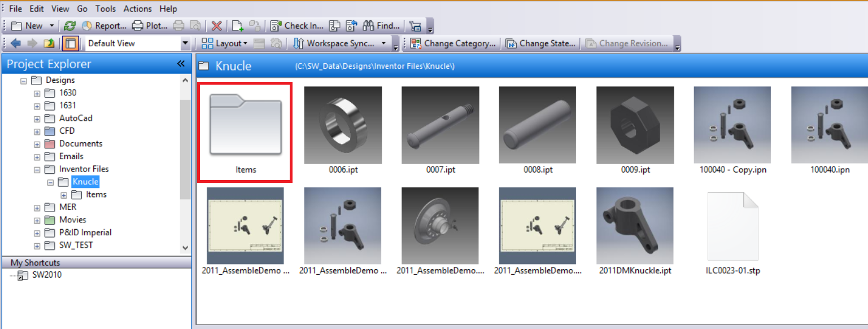Click the greyed Print Preview magnifier icon
Image resolution: width=868 pixels, height=329 pixels.
coord(195,25)
